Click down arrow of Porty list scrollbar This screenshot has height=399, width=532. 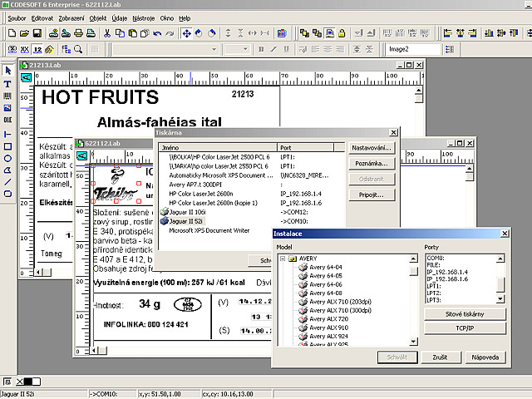500,299
